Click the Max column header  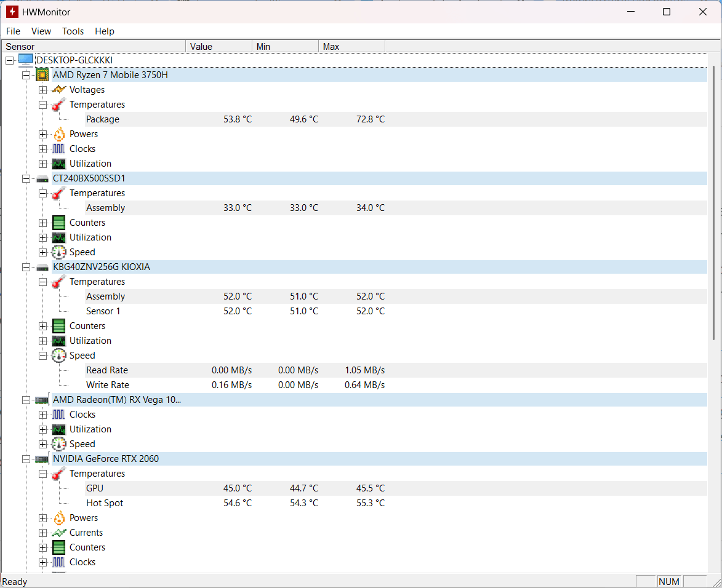(x=351, y=47)
